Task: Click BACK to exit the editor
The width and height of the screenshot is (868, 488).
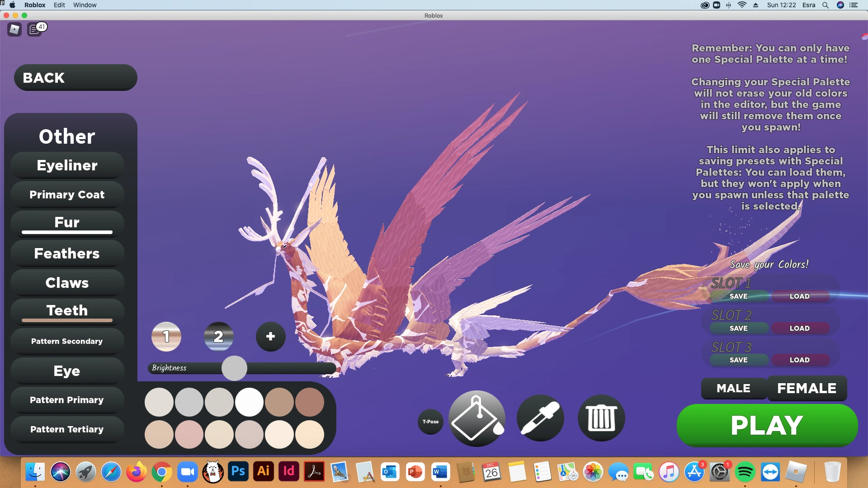Action: point(75,77)
